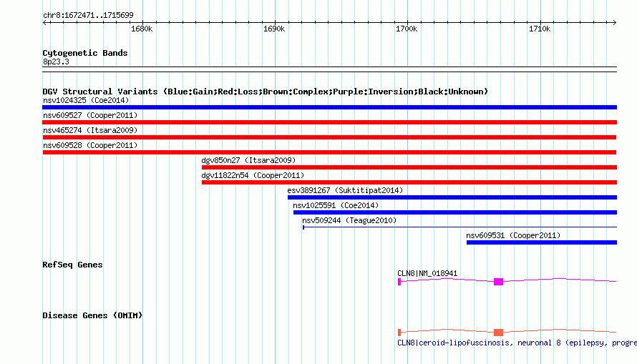Screen dimensions: 637x364
Task: Click the 1680k ruler label
Action: click(142, 29)
